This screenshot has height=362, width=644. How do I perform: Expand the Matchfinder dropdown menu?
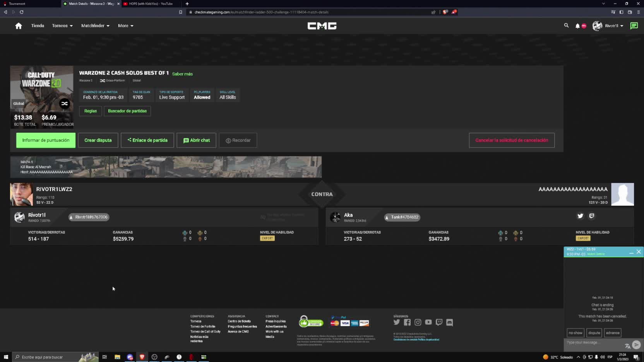(95, 26)
